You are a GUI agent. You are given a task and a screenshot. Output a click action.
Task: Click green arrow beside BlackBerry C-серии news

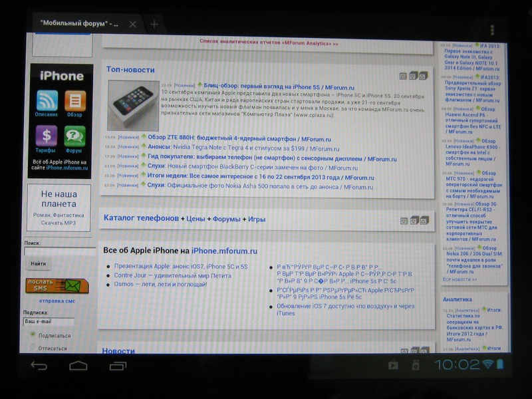click(144, 166)
